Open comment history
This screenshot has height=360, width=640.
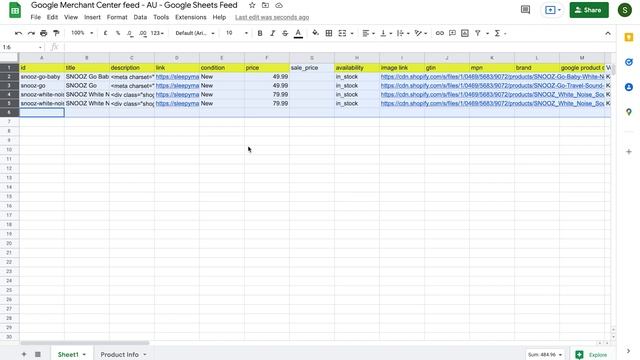tap(525, 10)
